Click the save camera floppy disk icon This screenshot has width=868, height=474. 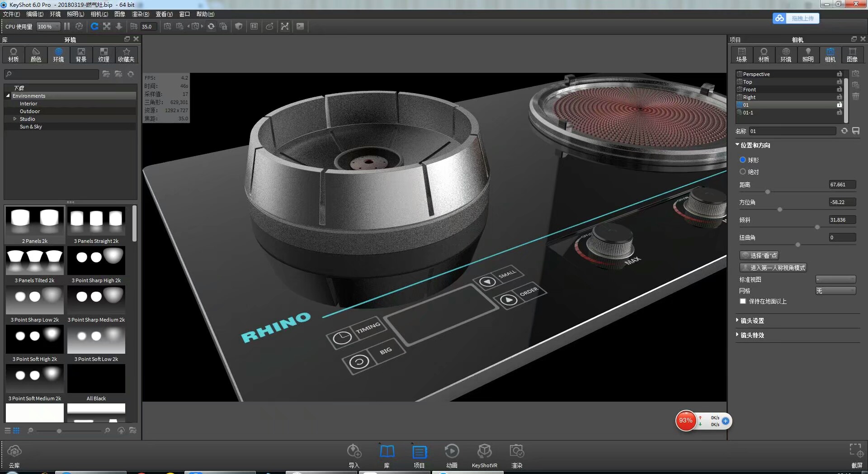856,131
